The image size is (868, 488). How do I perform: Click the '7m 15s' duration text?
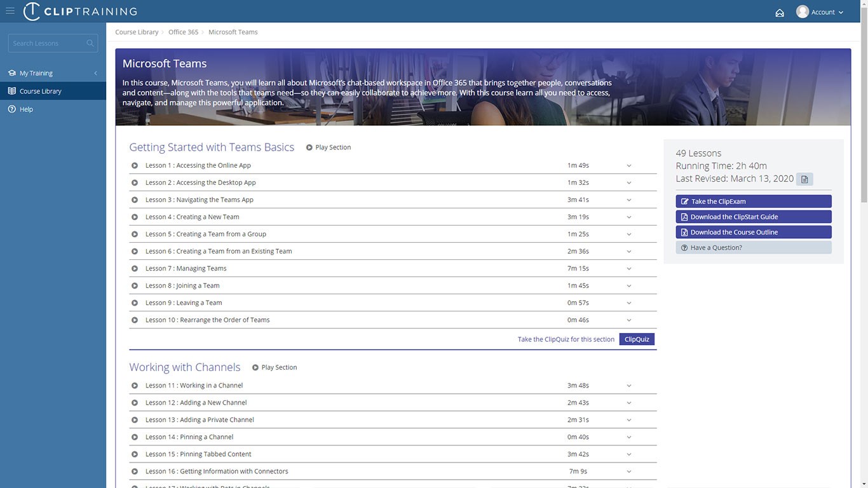[x=578, y=268]
